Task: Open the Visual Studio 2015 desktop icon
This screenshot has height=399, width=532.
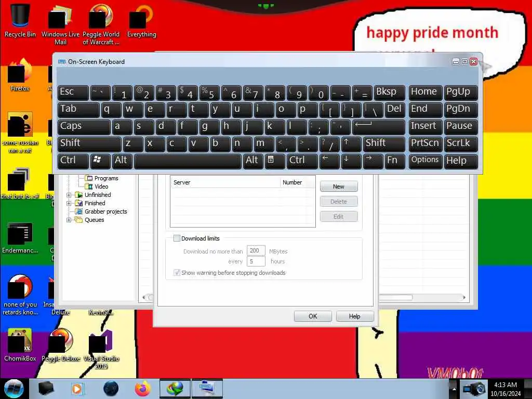Action: [x=101, y=349]
